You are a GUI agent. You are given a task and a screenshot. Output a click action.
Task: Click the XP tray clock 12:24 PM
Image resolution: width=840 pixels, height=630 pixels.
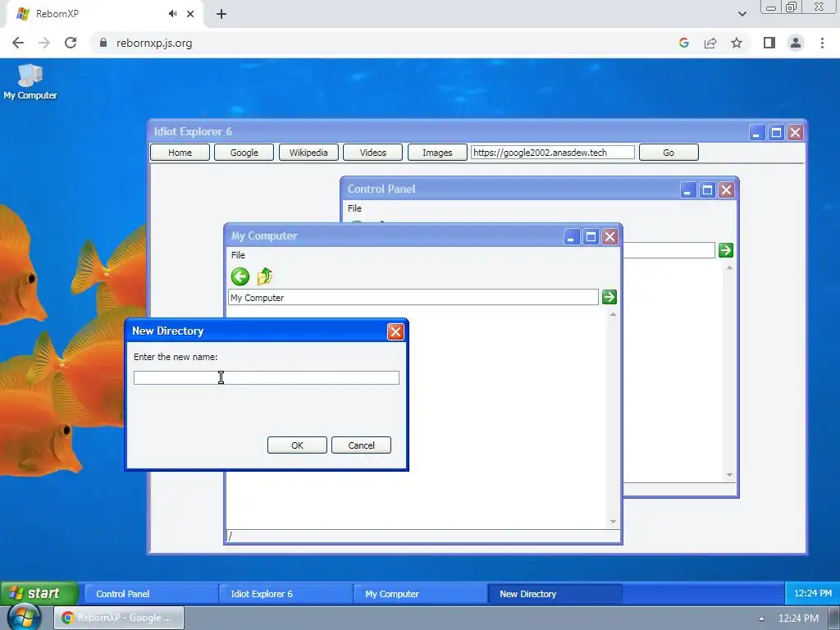click(813, 593)
